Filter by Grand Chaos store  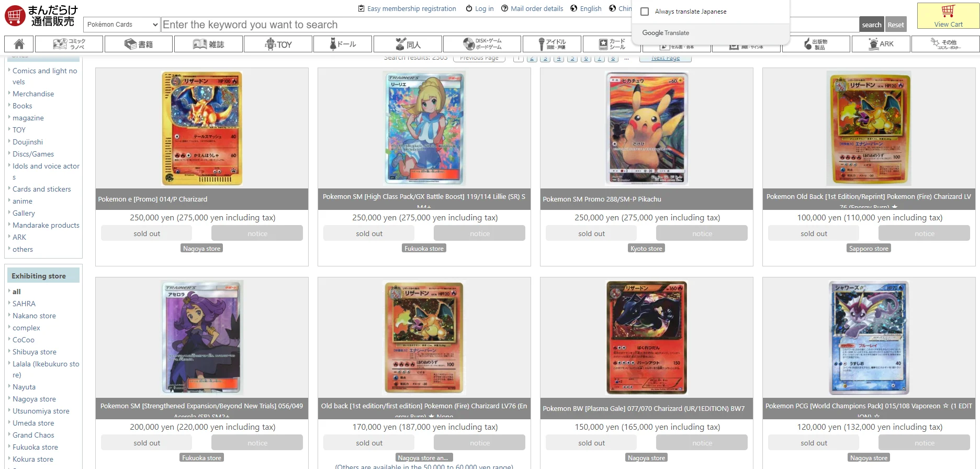[x=33, y=435]
